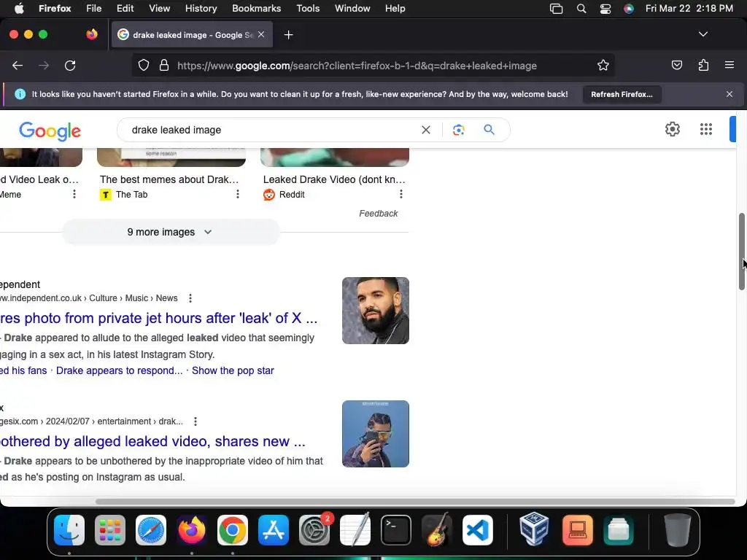The height and width of the screenshot is (560, 747).
Task: Open the Extensions puzzle icon
Action: pos(703,65)
